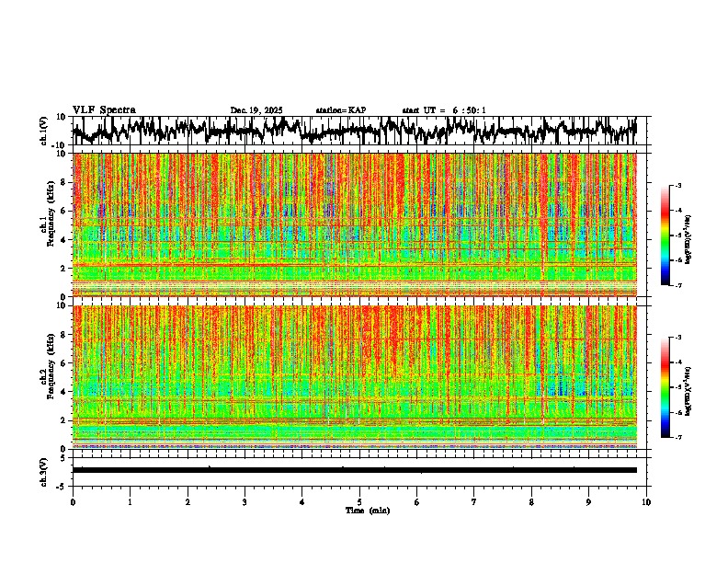Click time-axis tick label "7"
The width and height of the screenshot is (728, 563).
(x=474, y=502)
